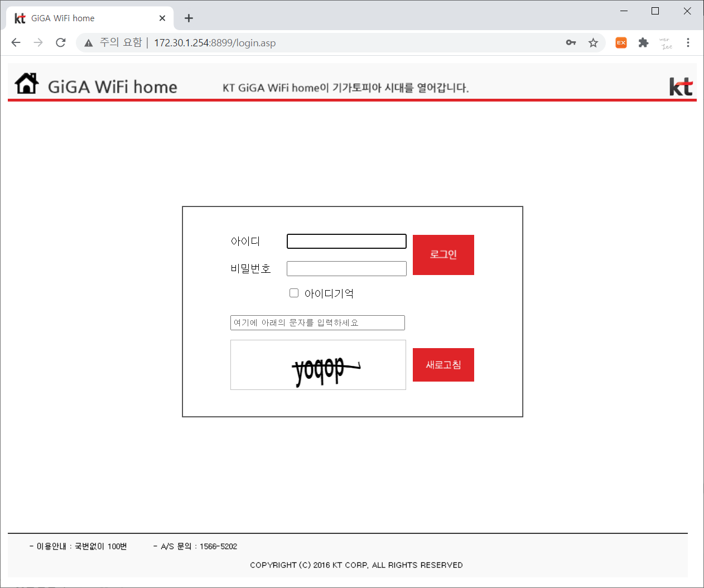Reload the page with the refresh icon

point(60,42)
